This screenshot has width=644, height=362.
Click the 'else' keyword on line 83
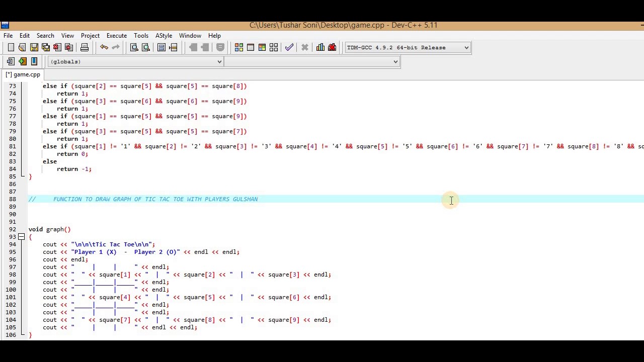pos(50,161)
